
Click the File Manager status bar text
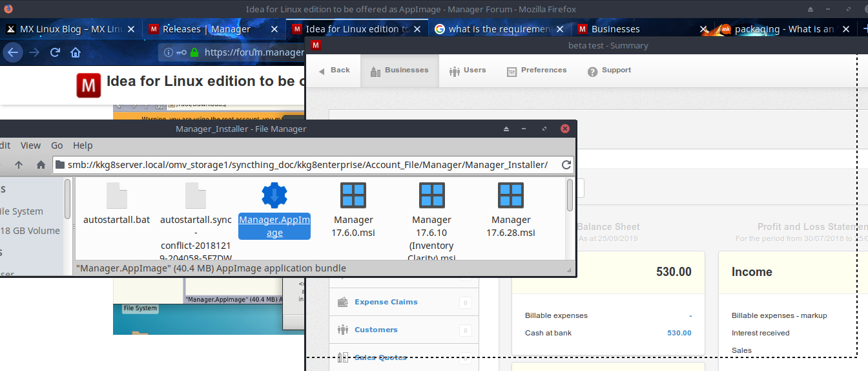click(x=211, y=268)
